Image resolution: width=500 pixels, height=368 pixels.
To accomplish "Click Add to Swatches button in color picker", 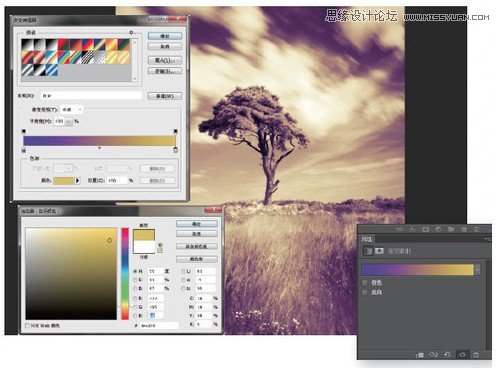I will [197, 246].
